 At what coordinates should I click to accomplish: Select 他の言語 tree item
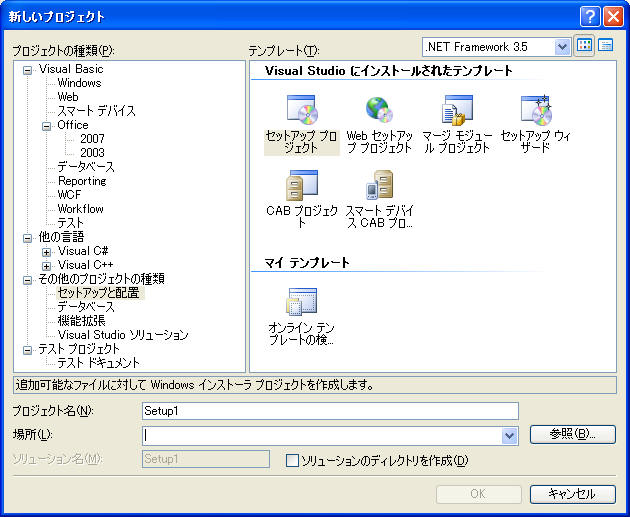pos(61,237)
